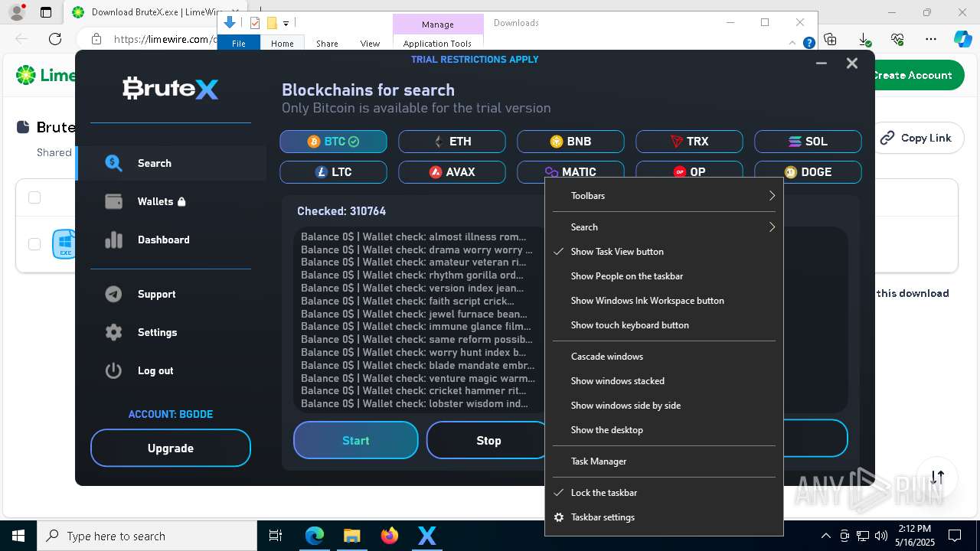
Task: Click the BruteX logo
Action: tap(171, 89)
